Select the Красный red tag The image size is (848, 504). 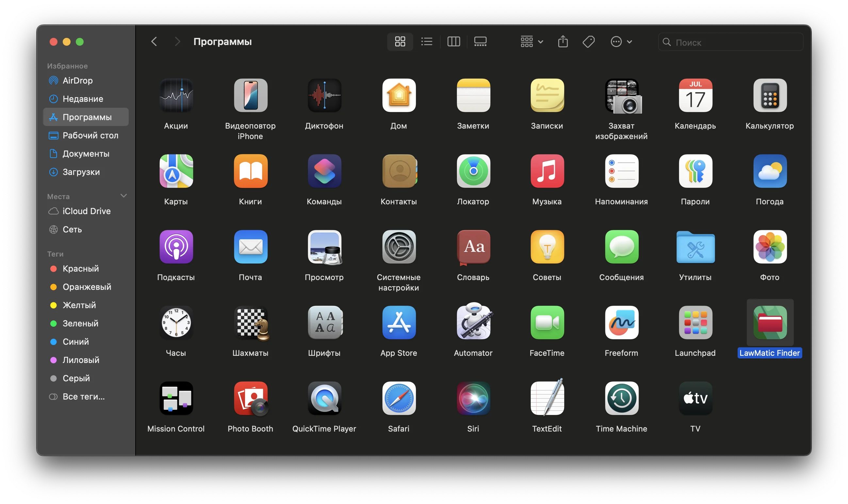click(86, 269)
